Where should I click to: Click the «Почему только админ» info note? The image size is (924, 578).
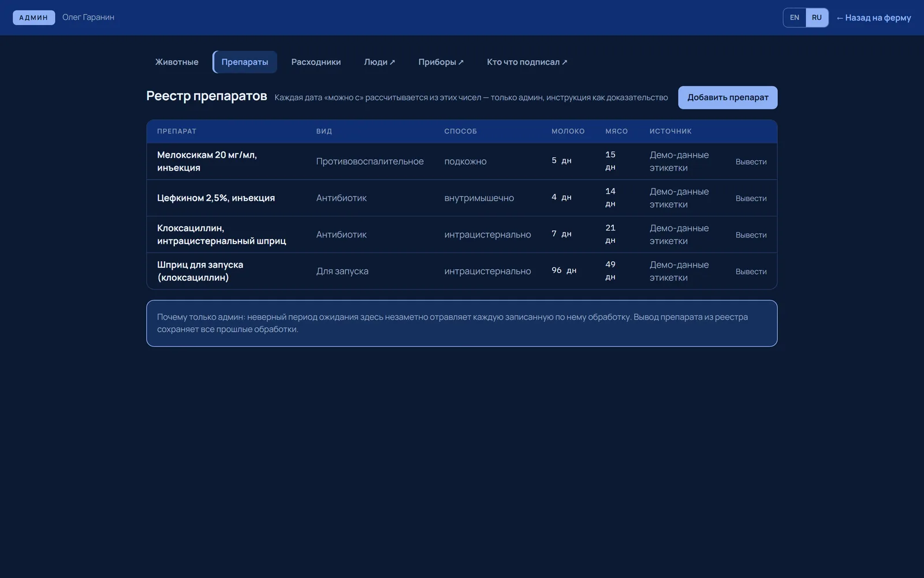pos(462,323)
